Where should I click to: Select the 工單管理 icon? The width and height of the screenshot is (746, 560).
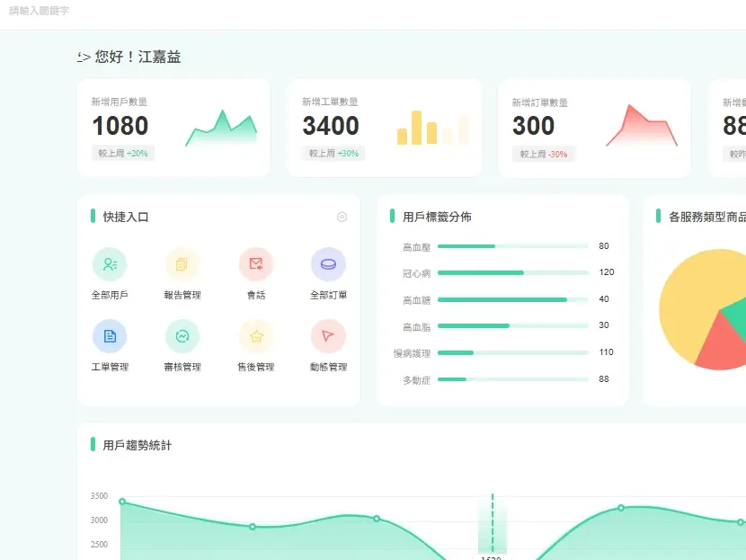pyautogui.click(x=111, y=334)
